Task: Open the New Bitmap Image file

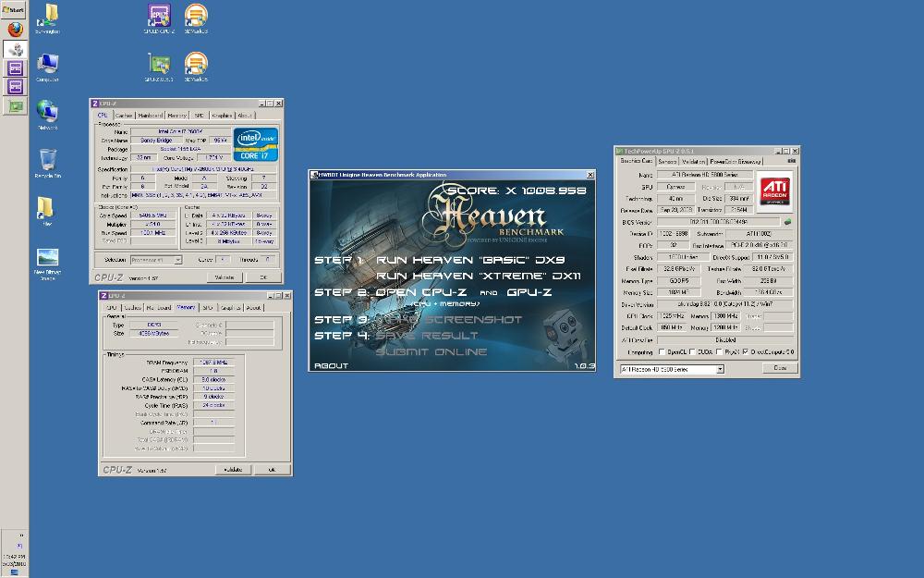Action: point(47,263)
